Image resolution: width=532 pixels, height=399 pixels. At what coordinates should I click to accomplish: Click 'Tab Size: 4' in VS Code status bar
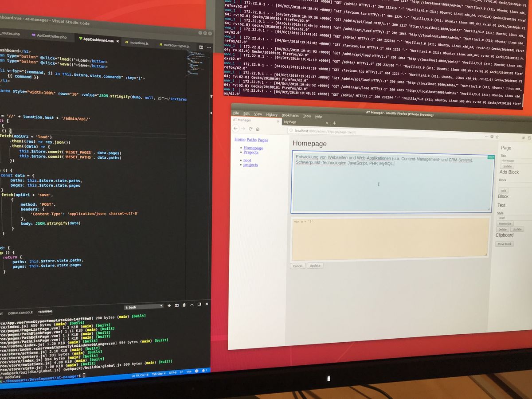pyautogui.click(x=159, y=373)
